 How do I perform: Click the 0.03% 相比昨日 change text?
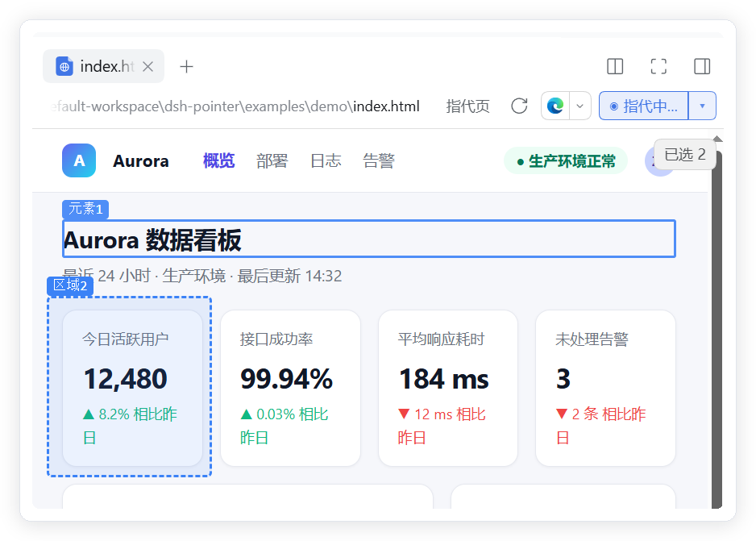(x=285, y=426)
